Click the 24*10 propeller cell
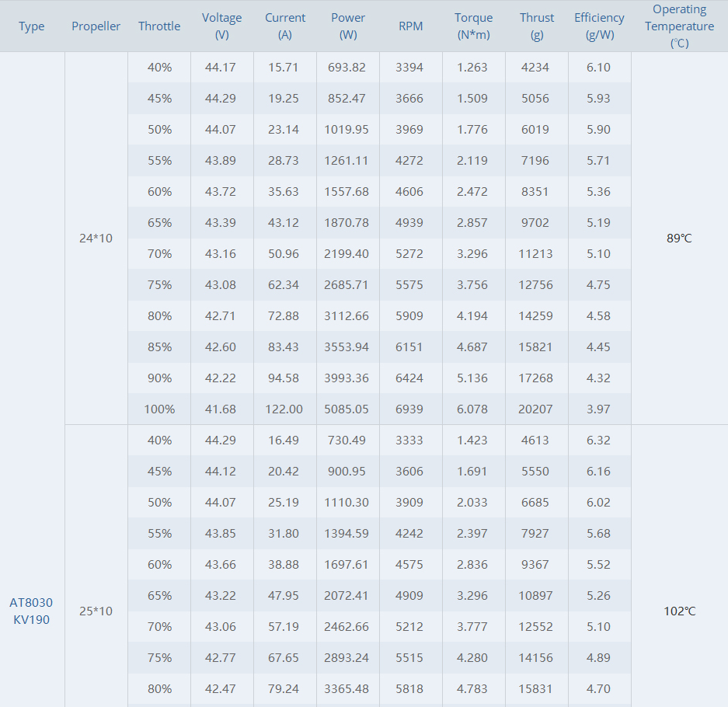This screenshot has height=707, width=728. click(x=96, y=239)
